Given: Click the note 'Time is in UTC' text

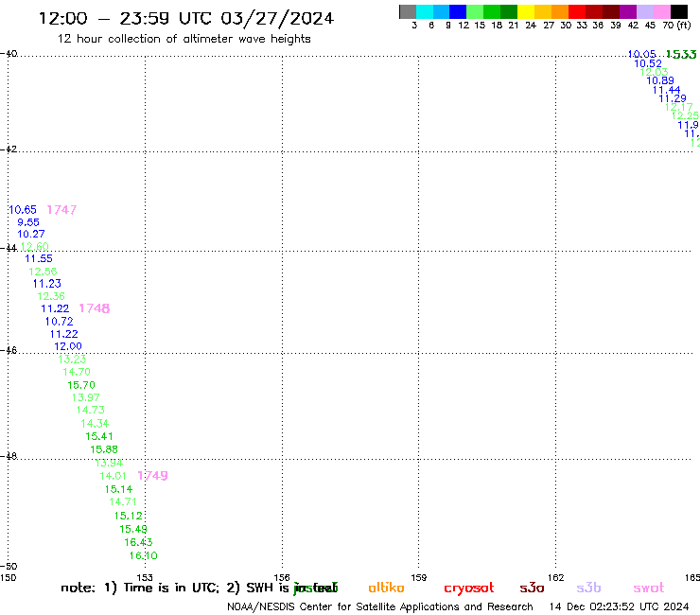Looking at the screenshot, I should click(x=171, y=588).
